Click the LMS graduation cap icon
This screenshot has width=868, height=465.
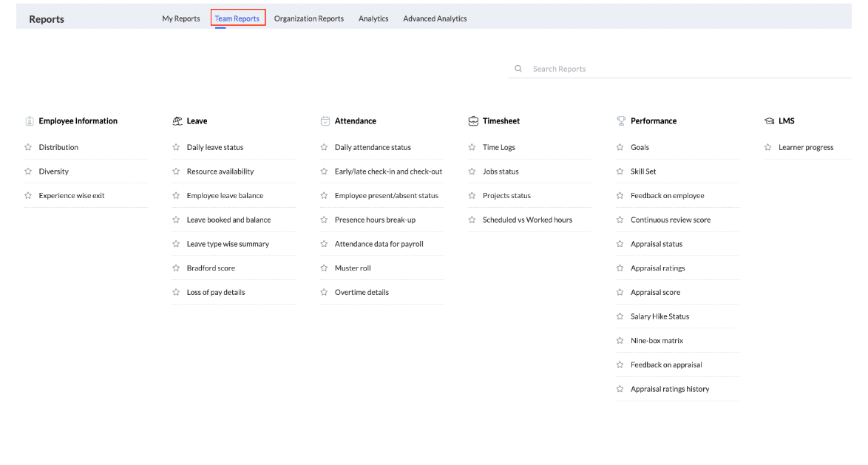pos(769,120)
